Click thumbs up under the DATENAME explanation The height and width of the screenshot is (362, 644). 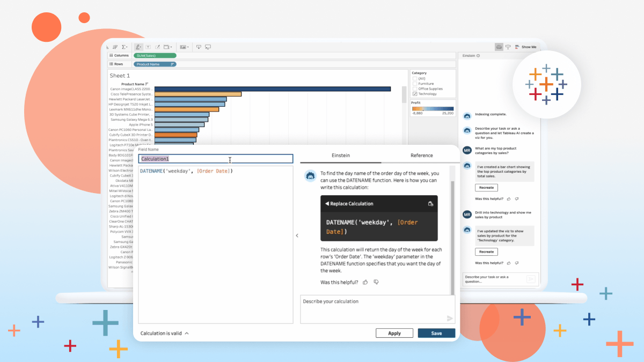pyautogui.click(x=365, y=282)
